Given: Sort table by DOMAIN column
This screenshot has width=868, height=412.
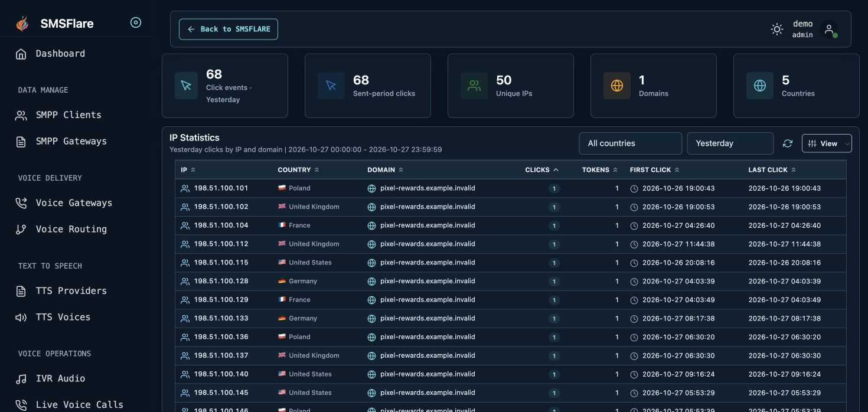Looking at the screenshot, I should tap(386, 170).
